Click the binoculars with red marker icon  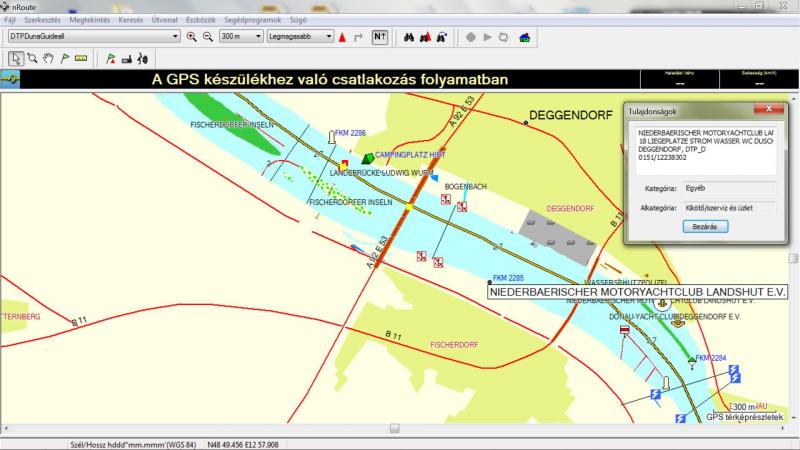point(425,37)
